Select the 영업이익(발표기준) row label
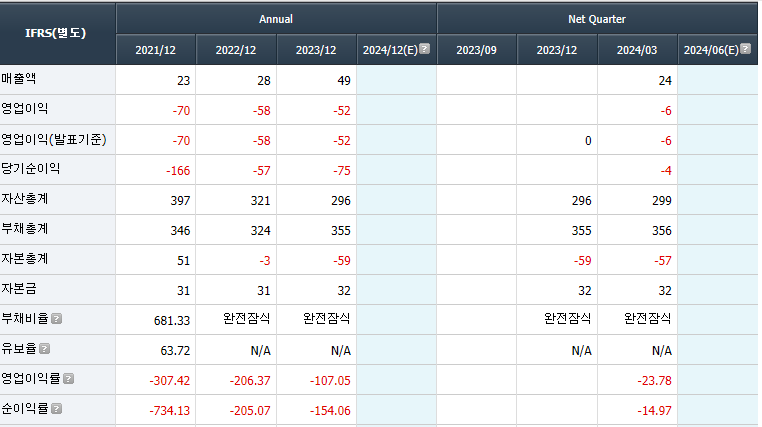 point(53,139)
